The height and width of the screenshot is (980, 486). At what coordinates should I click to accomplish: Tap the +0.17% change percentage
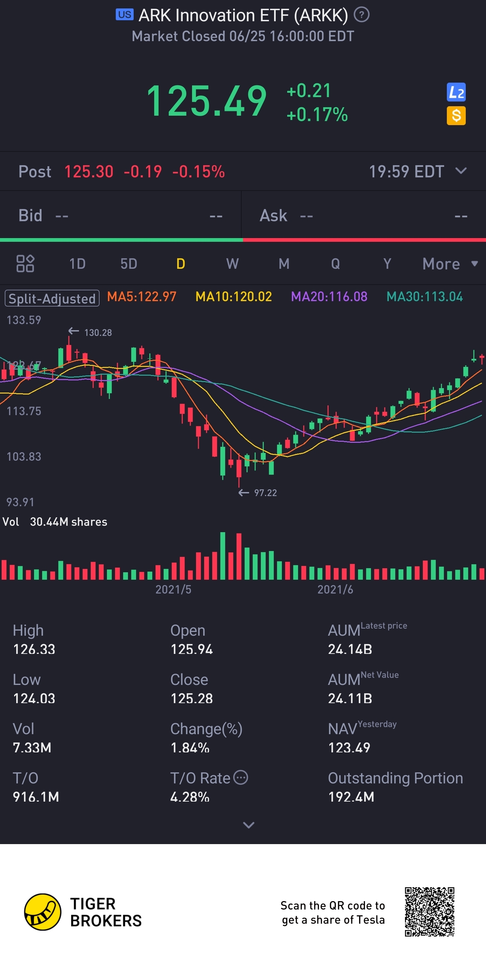317,115
